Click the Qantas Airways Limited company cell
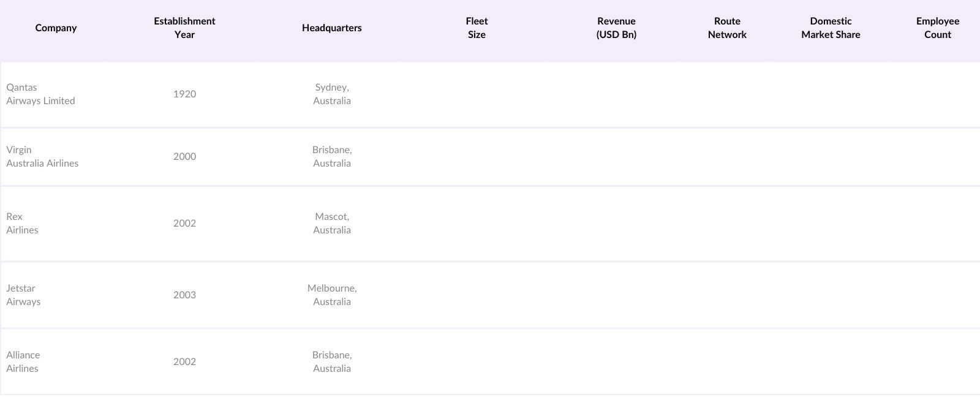 40,94
